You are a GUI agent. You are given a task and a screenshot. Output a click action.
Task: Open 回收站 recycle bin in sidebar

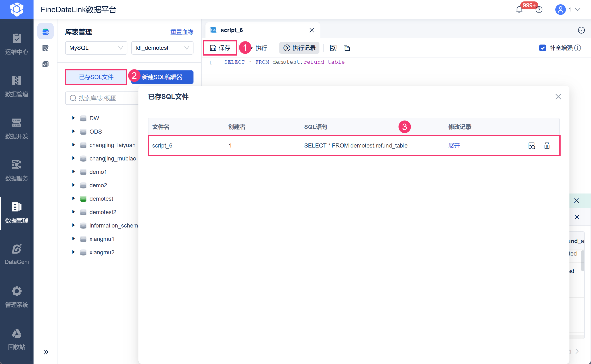[x=17, y=339]
